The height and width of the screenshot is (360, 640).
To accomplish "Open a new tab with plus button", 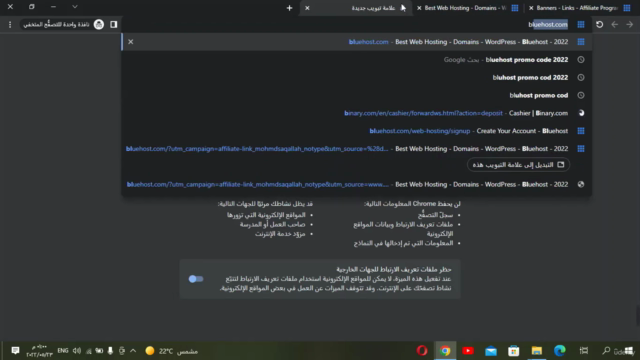I will [x=289, y=8].
